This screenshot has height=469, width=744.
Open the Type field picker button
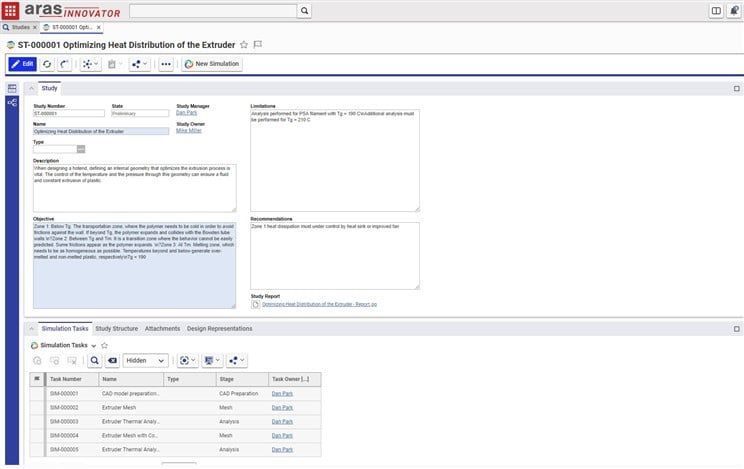(x=81, y=149)
